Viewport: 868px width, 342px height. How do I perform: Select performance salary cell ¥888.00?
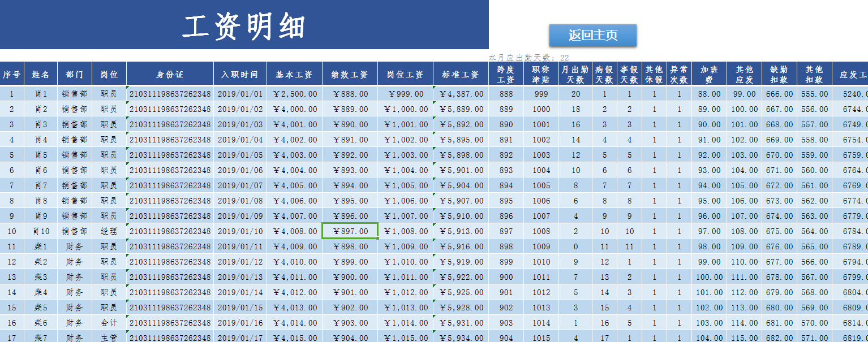(350, 94)
